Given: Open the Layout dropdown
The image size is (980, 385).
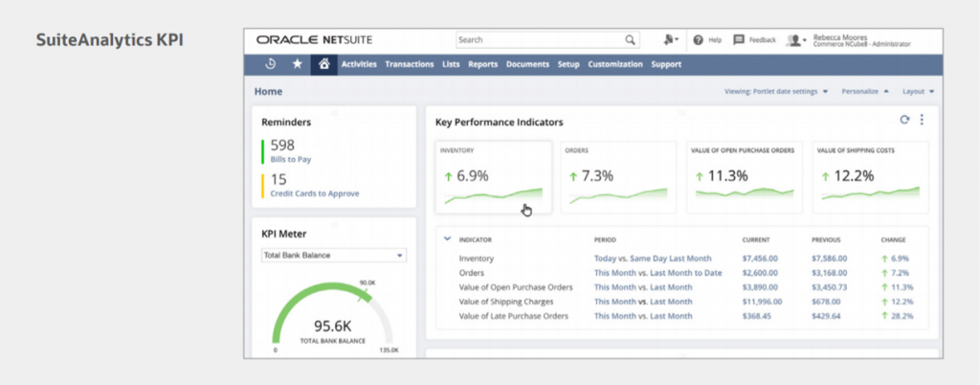Looking at the screenshot, I should click(x=918, y=91).
